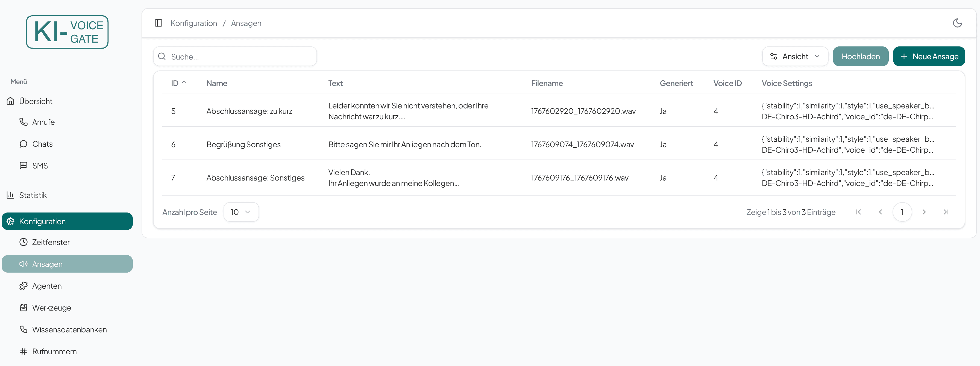Viewport: 980px width, 366px height.
Task: Expand the Ansicht view dropdown
Action: 795,57
